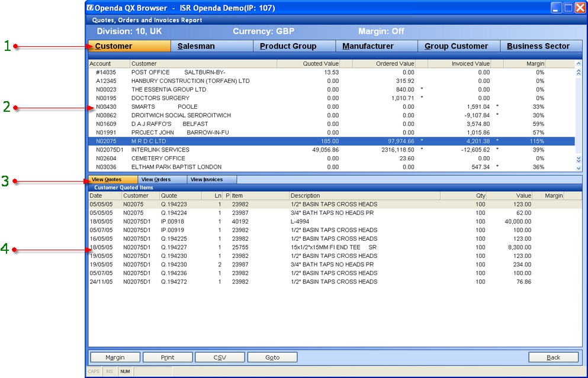588x378 pixels.
Task: Select the Business Sector tab
Action: point(541,46)
